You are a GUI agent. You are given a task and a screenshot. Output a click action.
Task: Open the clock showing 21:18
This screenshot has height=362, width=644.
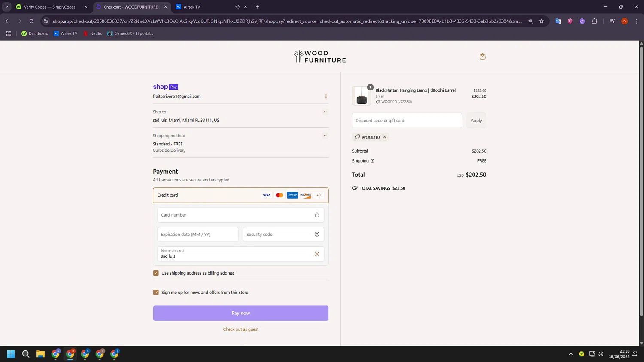tap(619, 354)
